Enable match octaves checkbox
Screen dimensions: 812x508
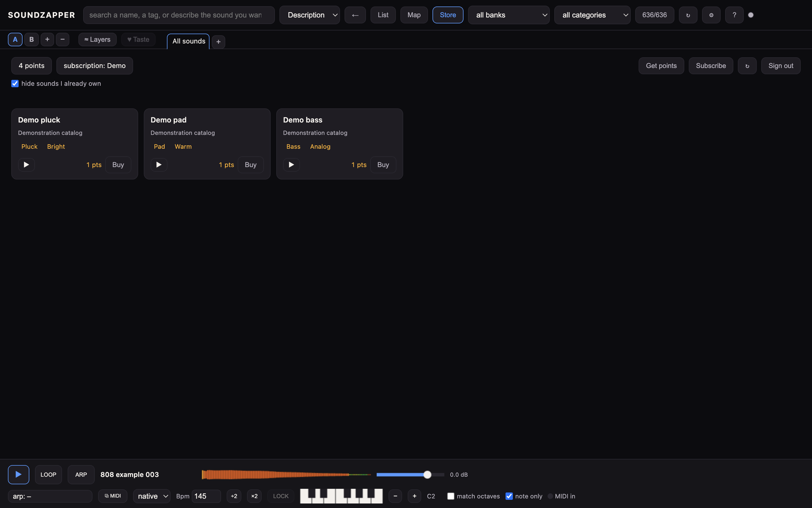point(451,496)
